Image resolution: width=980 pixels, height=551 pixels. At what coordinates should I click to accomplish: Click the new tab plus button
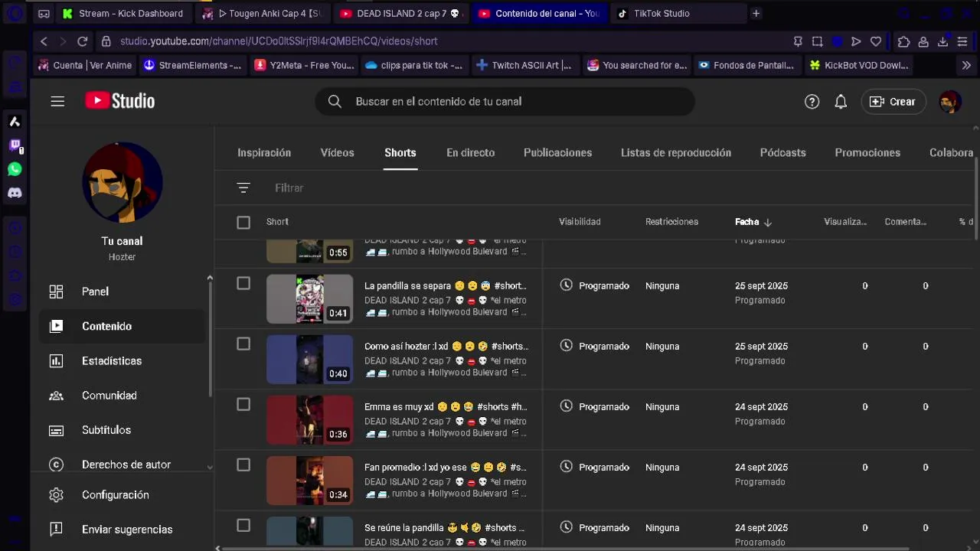pyautogui.click(x=756, y=13)
